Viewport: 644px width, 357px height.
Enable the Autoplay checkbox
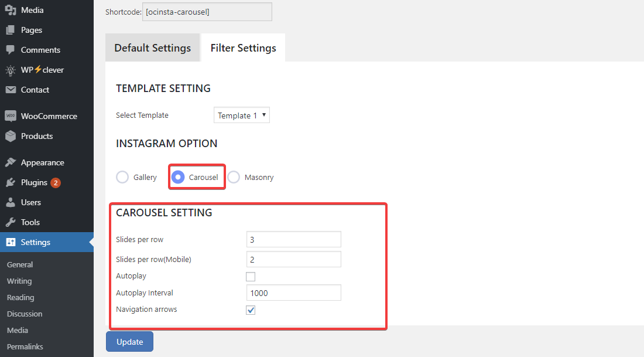click(x=251, y=277)
